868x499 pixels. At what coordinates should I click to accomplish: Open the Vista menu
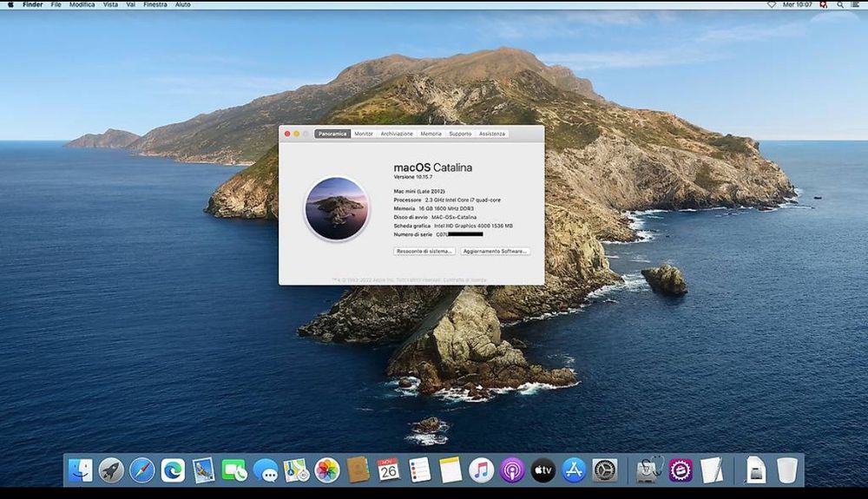pos(111,4)
